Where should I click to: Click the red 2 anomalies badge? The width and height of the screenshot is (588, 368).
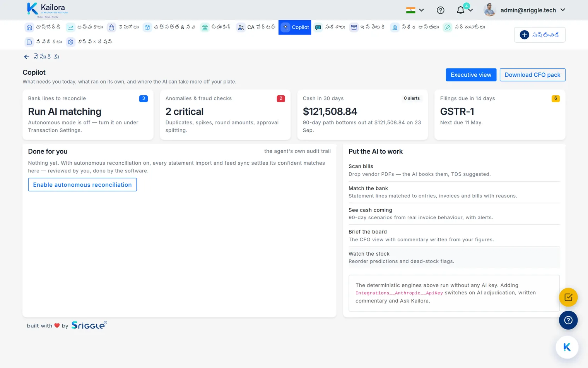281,98
